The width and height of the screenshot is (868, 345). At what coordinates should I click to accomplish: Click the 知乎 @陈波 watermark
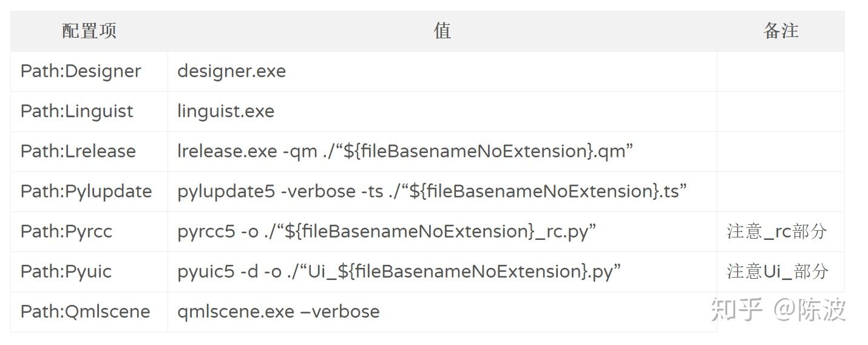(778, 310)
